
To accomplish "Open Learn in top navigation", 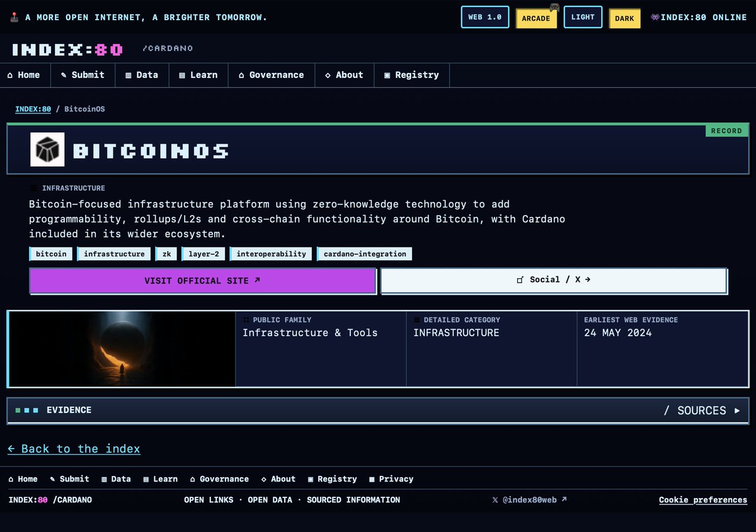I will [198, 75].
